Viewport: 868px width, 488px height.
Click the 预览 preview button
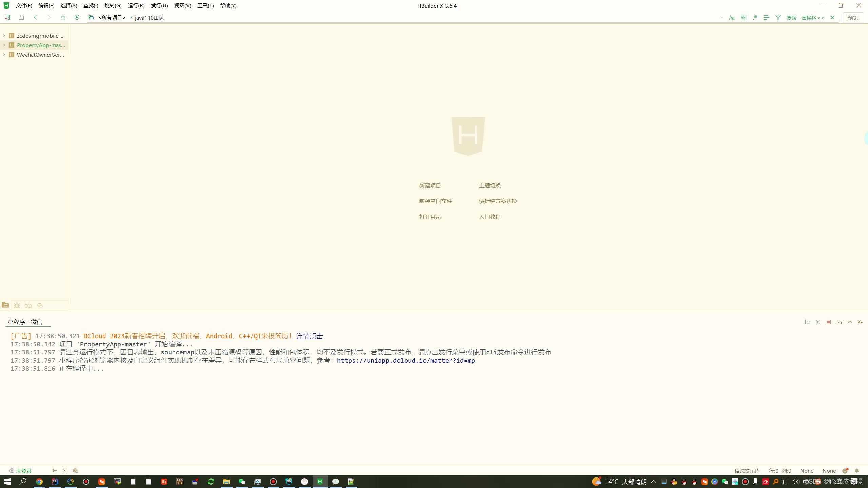(853, 18)
